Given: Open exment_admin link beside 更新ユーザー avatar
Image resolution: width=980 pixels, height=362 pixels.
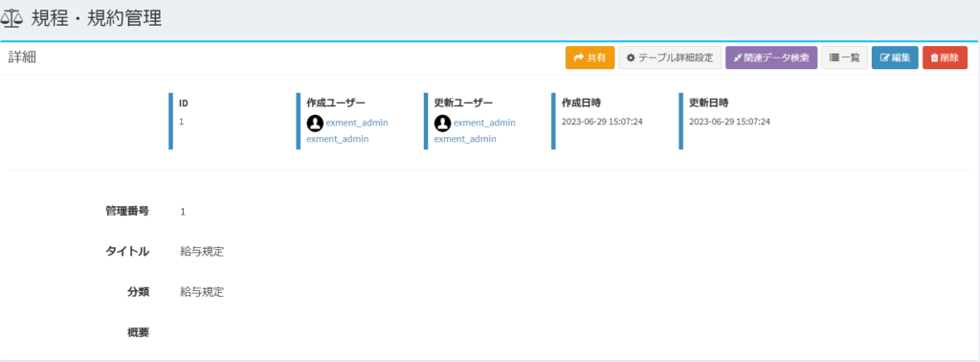Looking at the screenshot, I should pos(484,123).
